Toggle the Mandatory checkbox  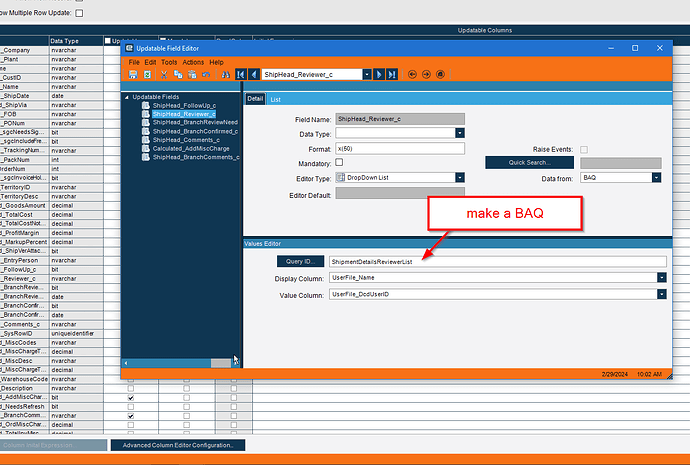339,162
